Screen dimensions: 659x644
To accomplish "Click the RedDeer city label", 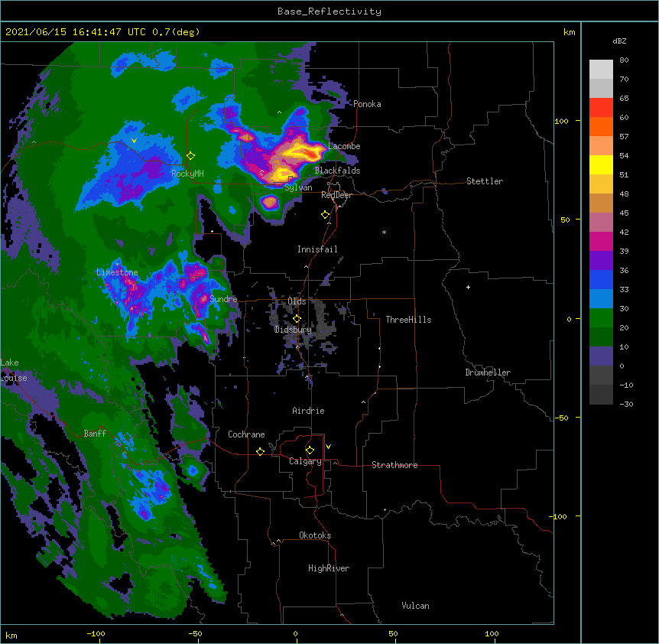I will [x=336, y=195].
